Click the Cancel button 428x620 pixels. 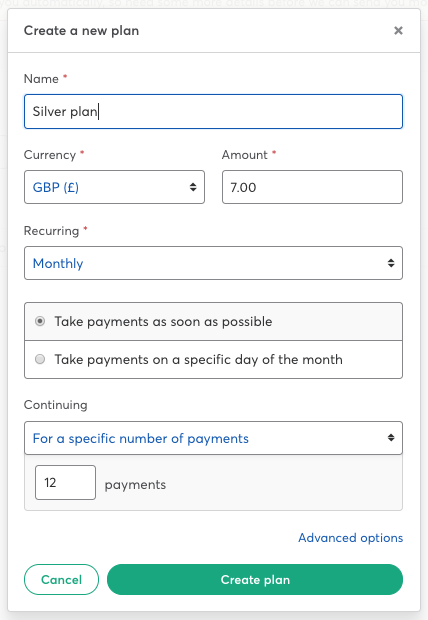[x=61, y=579]
